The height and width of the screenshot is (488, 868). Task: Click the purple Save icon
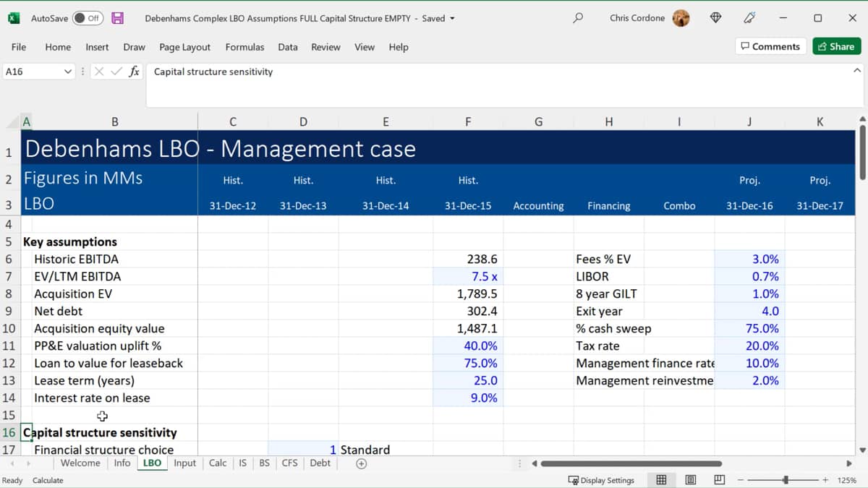(118, 18)
